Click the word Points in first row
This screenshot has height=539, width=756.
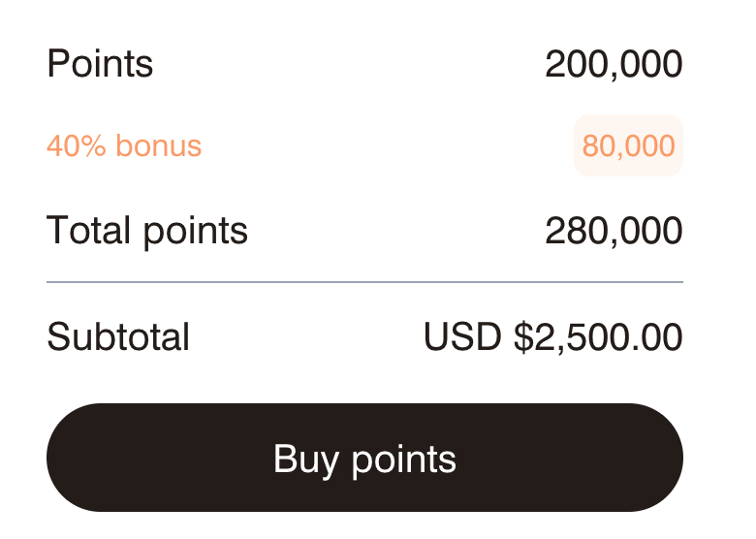click(x=100, y=64)
